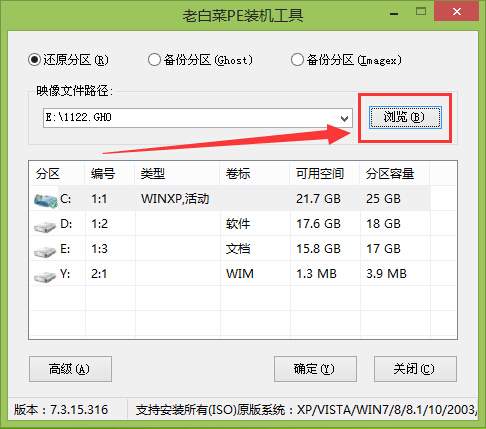Expand the image file path dropdown arrow
Screen dimensions: 486x429
click(344, 118)
